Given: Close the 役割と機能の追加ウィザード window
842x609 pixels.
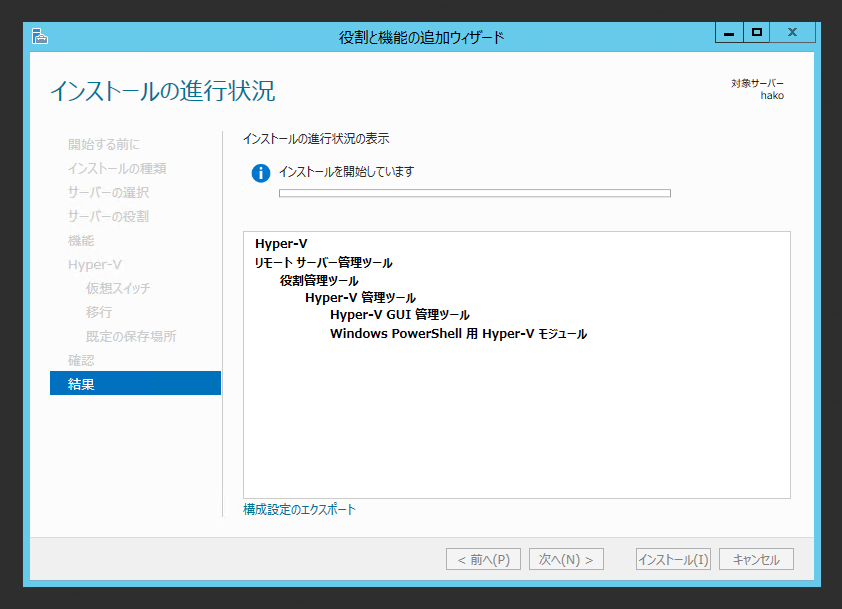Looking at the screenshot, I should pyautogui.click(x=793, y=33).
